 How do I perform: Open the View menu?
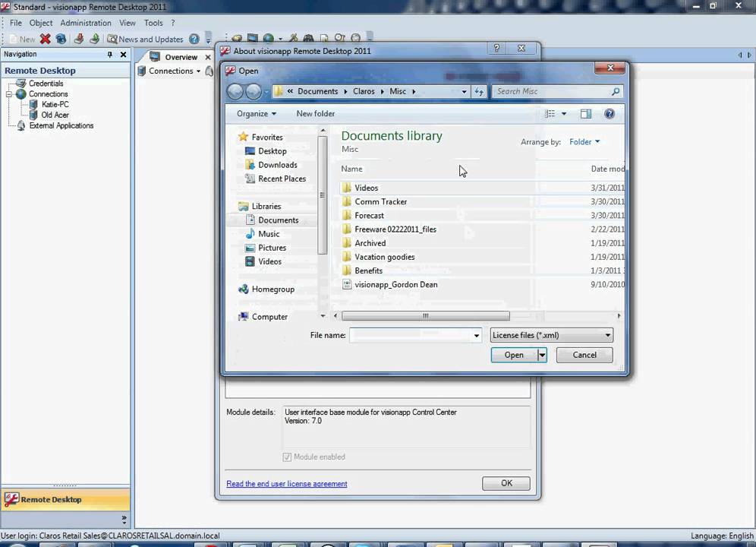tap(128, 23)
